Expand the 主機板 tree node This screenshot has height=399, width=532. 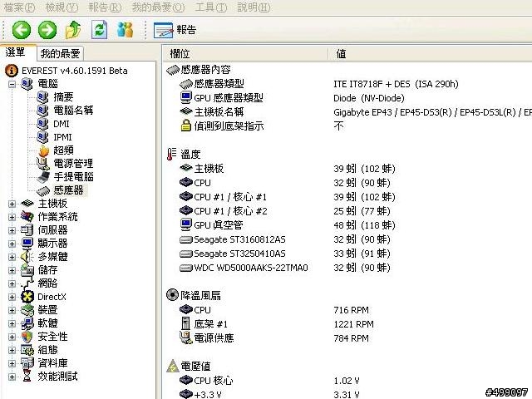click(12, 204)
